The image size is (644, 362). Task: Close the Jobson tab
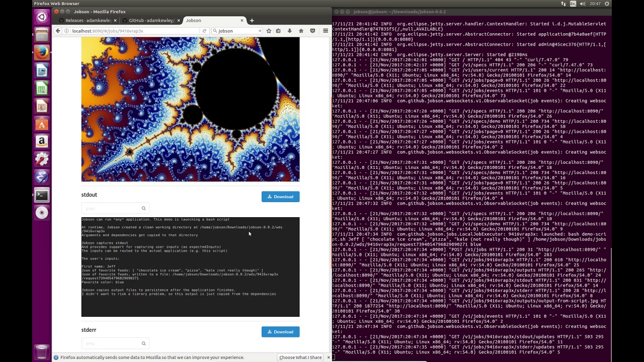(242, 21)
